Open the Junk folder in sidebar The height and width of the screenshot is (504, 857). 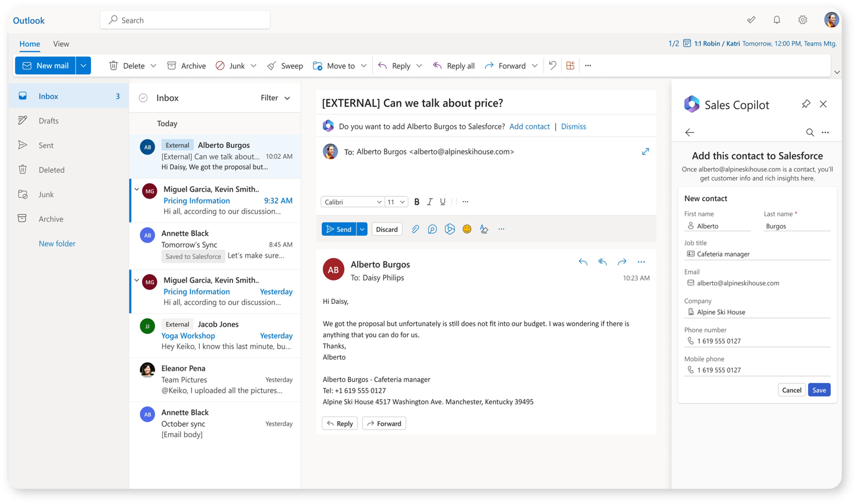(x=69, y=194)
